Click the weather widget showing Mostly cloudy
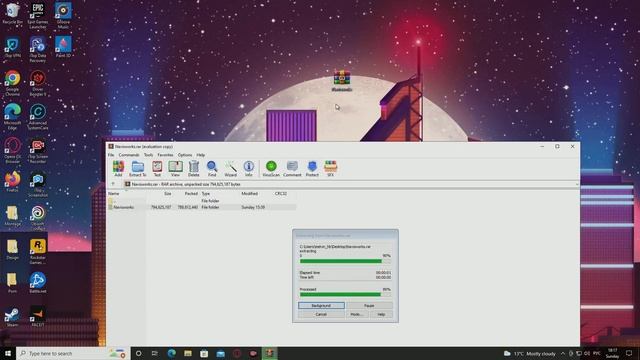 click(x=530, y=353)
